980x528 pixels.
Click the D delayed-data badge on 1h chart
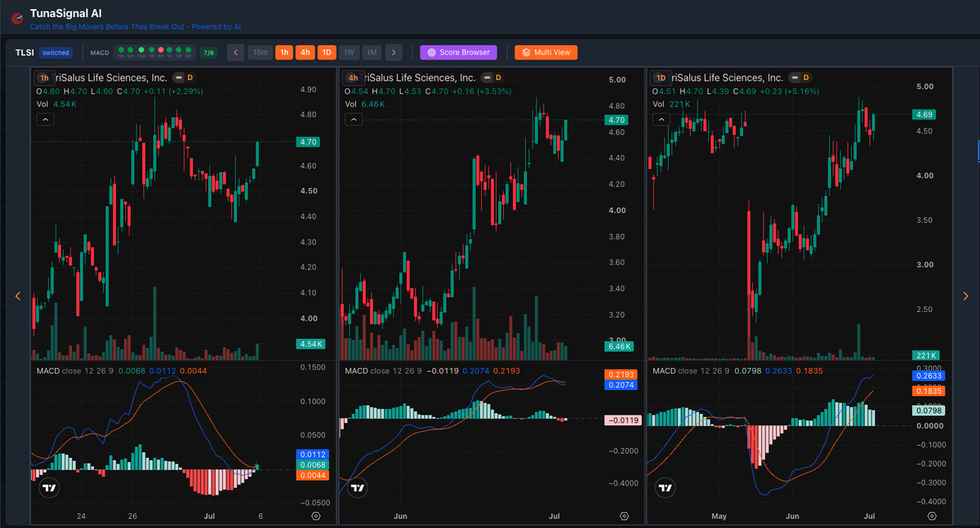coord(189,78)
